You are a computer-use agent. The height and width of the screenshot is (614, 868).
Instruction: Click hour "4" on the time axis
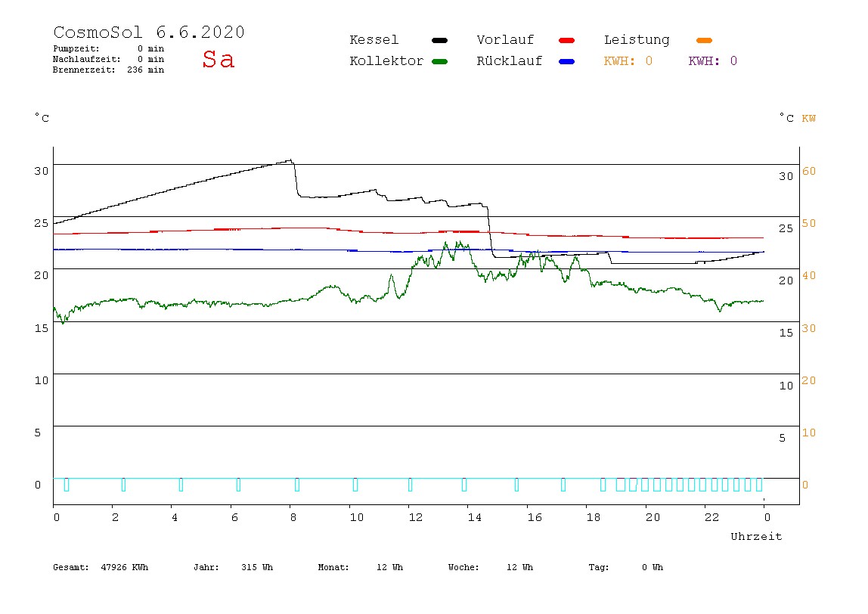(x=175, y=517)
